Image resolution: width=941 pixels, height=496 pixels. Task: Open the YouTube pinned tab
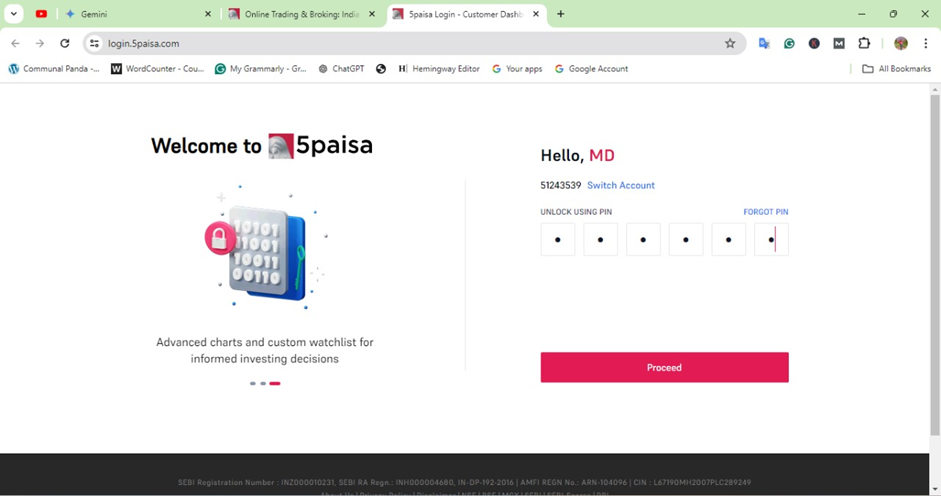click(41, 14)
